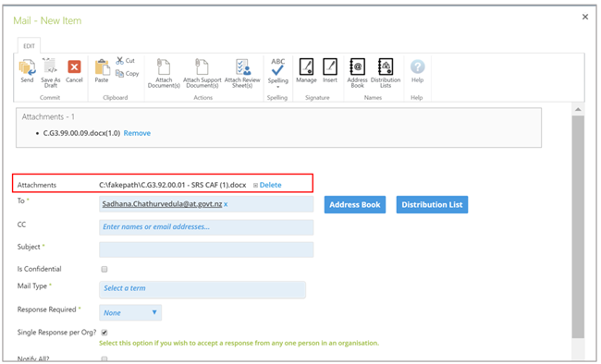Image resolution: width=601 pixels, height=364 pixels.
Task: Click into the Subject field
Action: [206, 249]
